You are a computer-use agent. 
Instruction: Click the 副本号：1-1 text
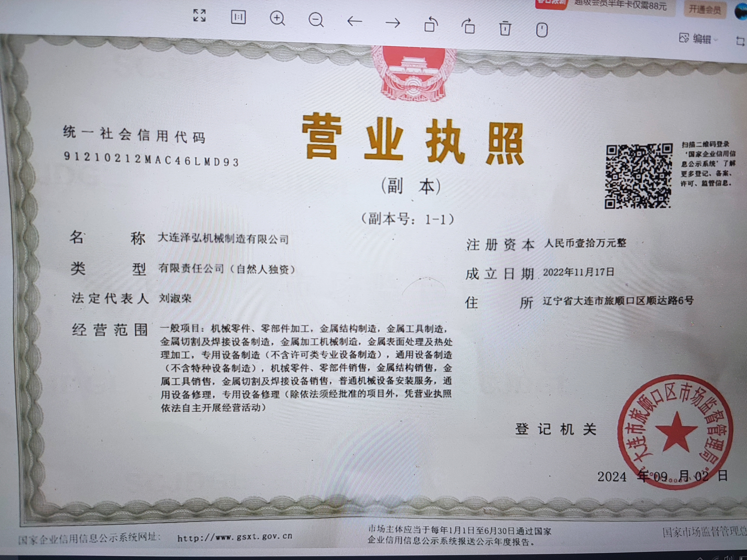[408, 219]
